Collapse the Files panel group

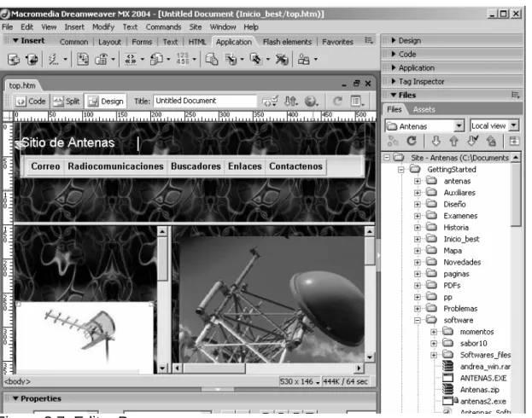394,95
